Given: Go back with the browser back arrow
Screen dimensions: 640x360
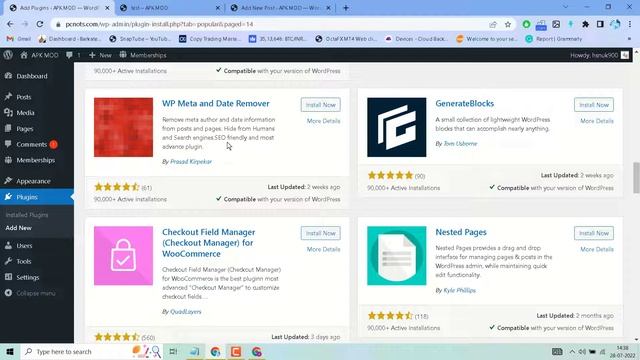Looking at the screenshot, I should click(x=10, y=24).
